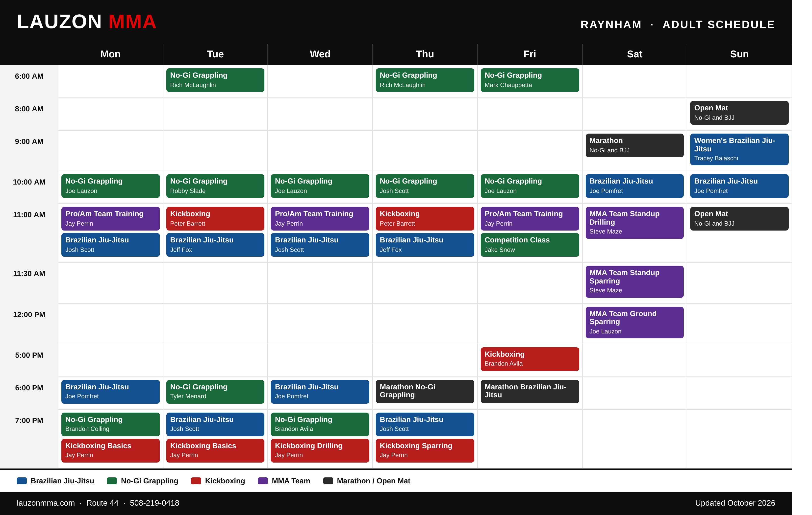Open Friday 5:00 PM Kickboxing with Brandon Avila
Viewport: 812px width, 515px height.
tap(530, 359)
